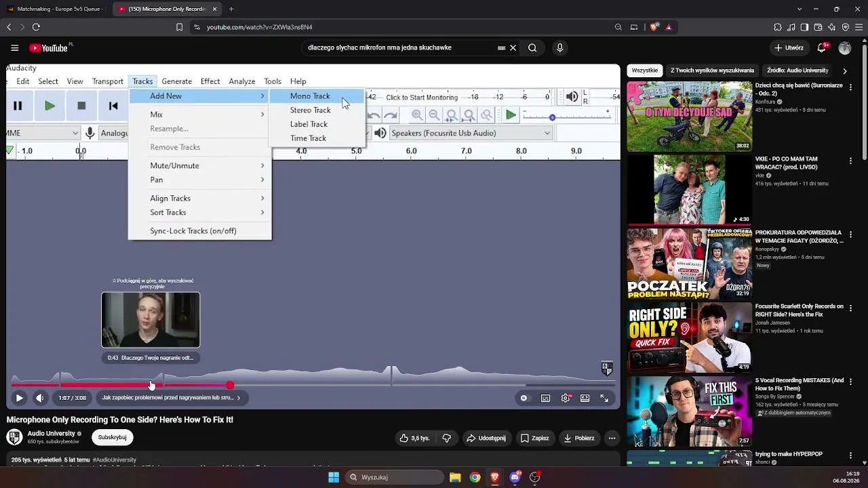Click the Audacity zoom in magnifier icon
The height and width of the screenshot is (488, 868).
tap(417, 115)
